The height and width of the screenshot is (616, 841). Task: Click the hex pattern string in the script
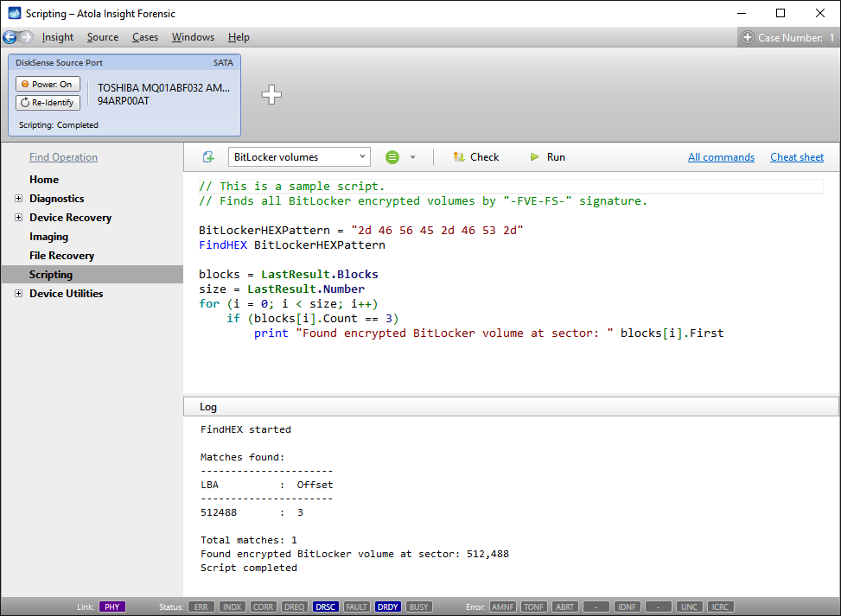(x=437, y=231)
